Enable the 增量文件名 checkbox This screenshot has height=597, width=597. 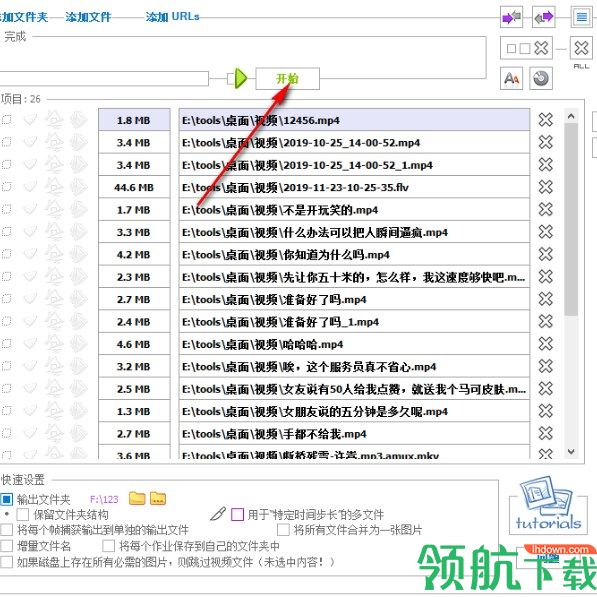click(x=7, y=546)
